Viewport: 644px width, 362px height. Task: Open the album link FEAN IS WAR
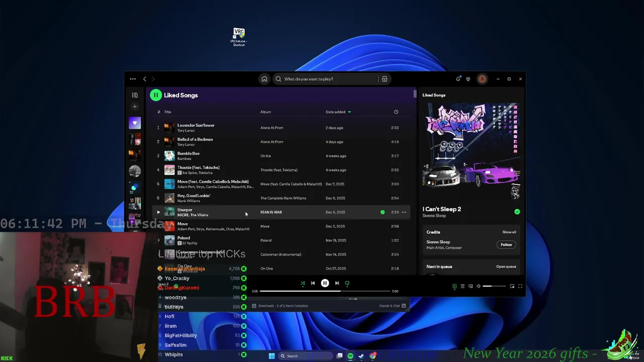[271, 212]
